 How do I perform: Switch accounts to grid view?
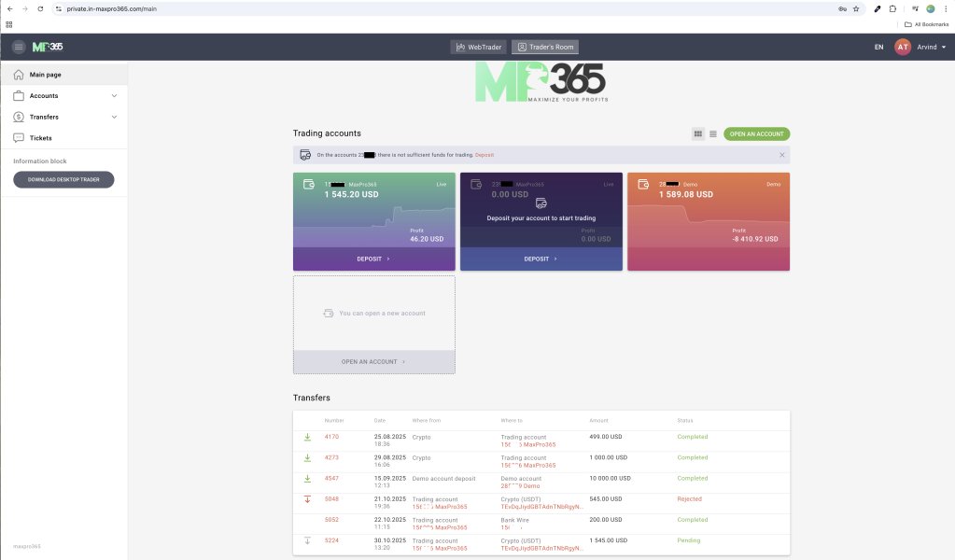698,133
